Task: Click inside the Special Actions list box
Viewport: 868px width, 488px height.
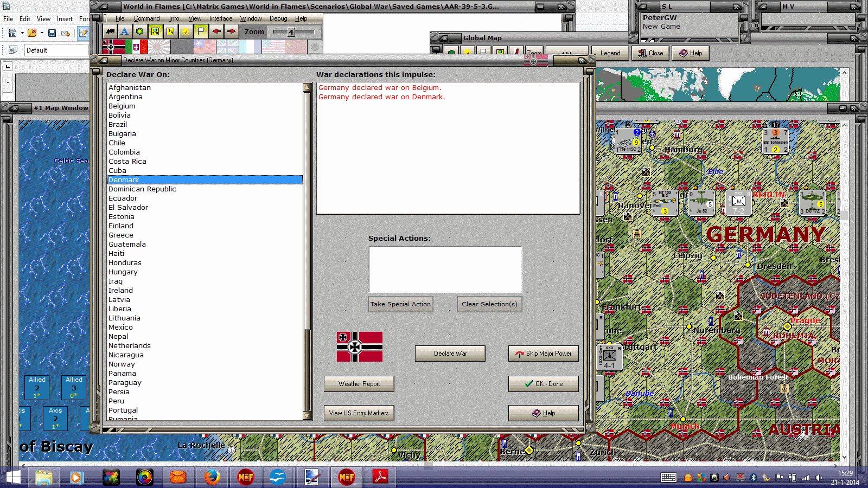Action: (x=445, y=269)
